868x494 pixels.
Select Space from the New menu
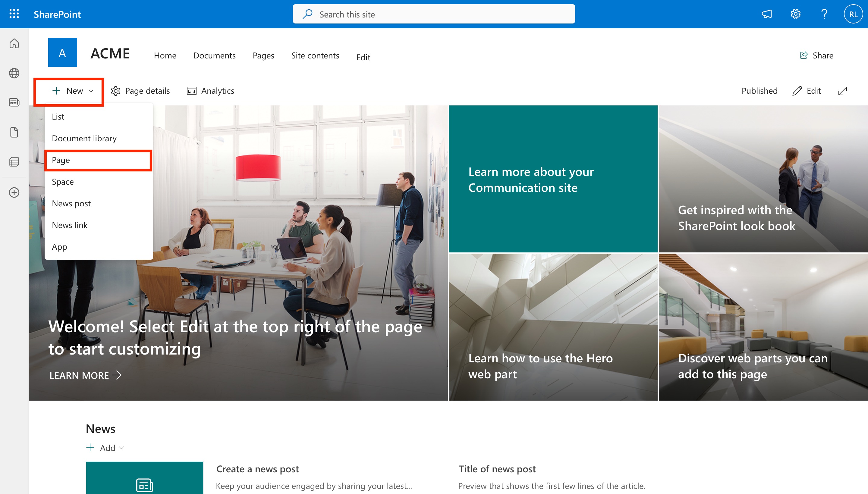click(x=99, y=182)
